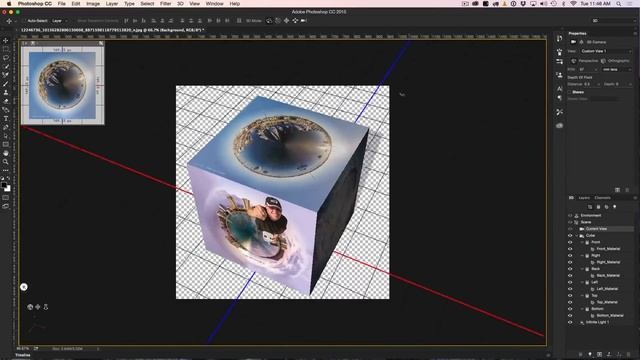The image size is (640, 360).
Task: Toggle visibility of Left mesh
Action: click(570, 282)
